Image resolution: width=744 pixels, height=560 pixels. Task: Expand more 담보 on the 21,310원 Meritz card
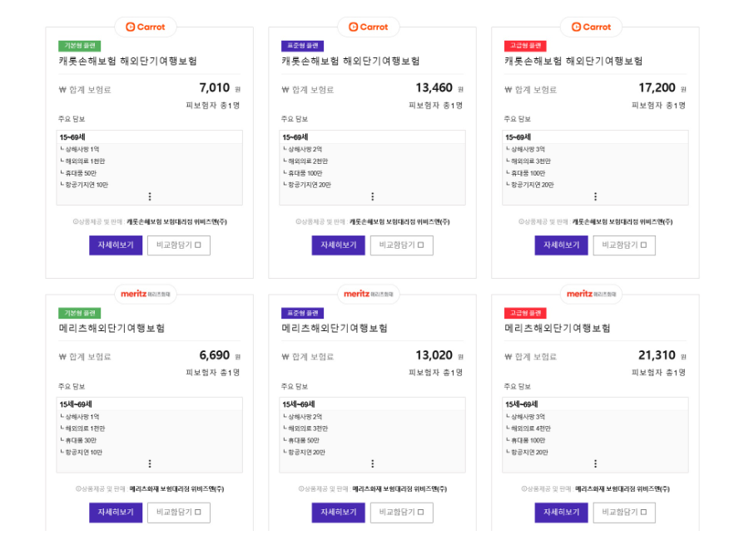[595, 464]
